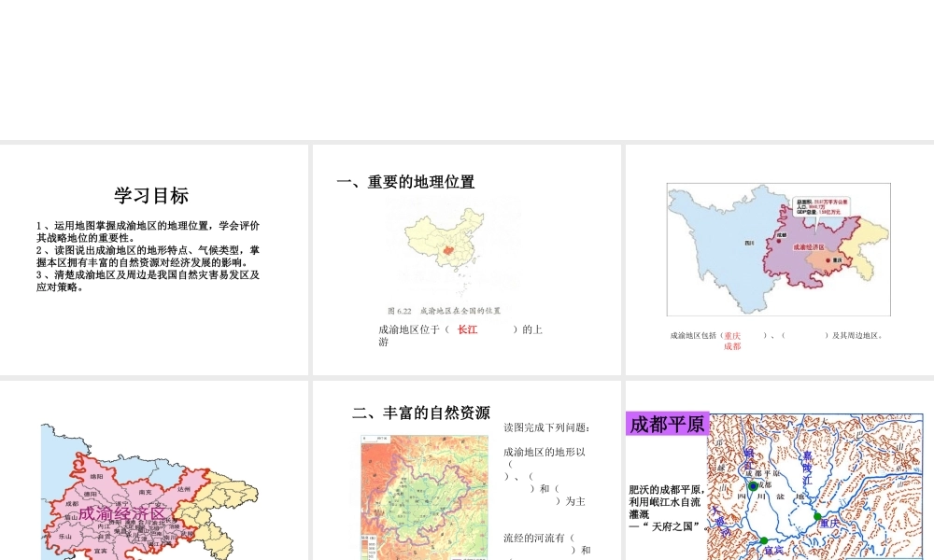This screenshot has width=934, height=560.
Task: Click the caption 图6.22 成渝地区在全国的位置
Action: pyautogui.click(x=444, y=311)
